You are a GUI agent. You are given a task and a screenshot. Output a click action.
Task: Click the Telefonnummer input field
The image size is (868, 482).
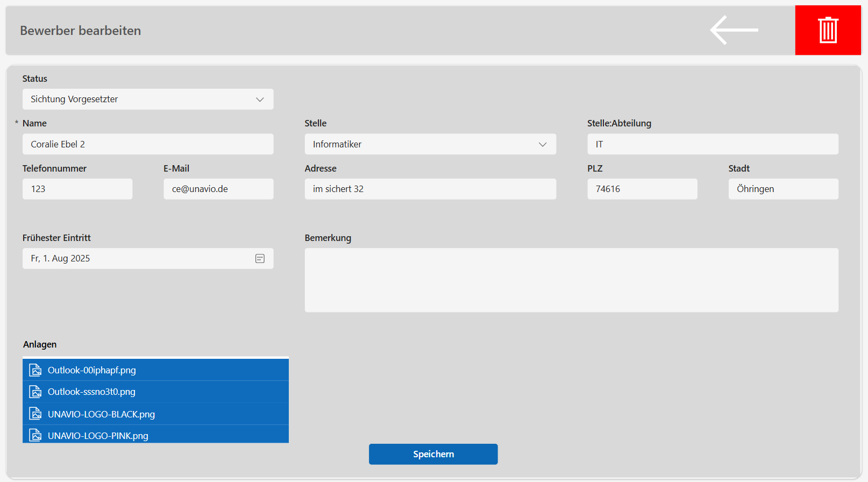[x=77, y=189]
